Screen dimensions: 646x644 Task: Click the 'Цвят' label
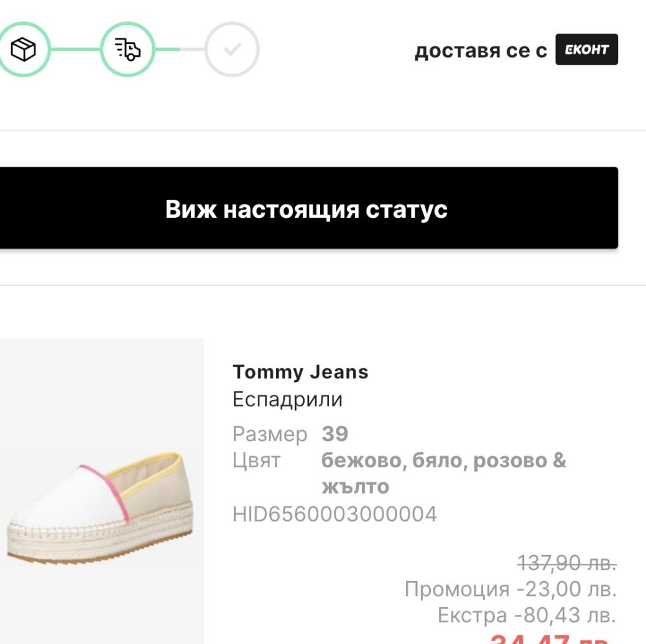(256, 461)
